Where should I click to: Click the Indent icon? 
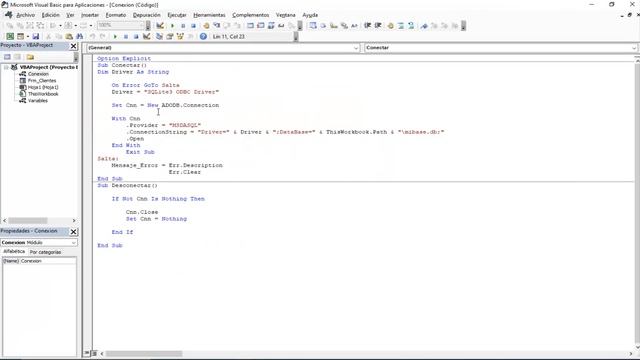click(x=367, y=25)
